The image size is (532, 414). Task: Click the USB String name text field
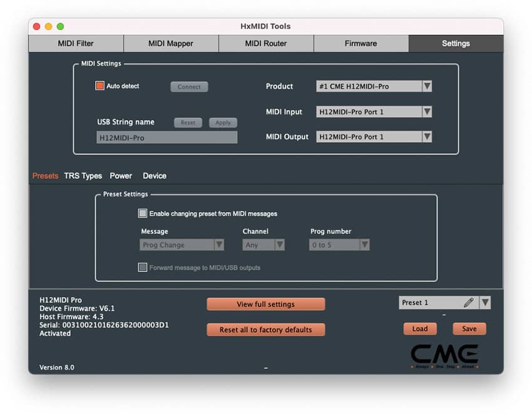coord(166,137)
